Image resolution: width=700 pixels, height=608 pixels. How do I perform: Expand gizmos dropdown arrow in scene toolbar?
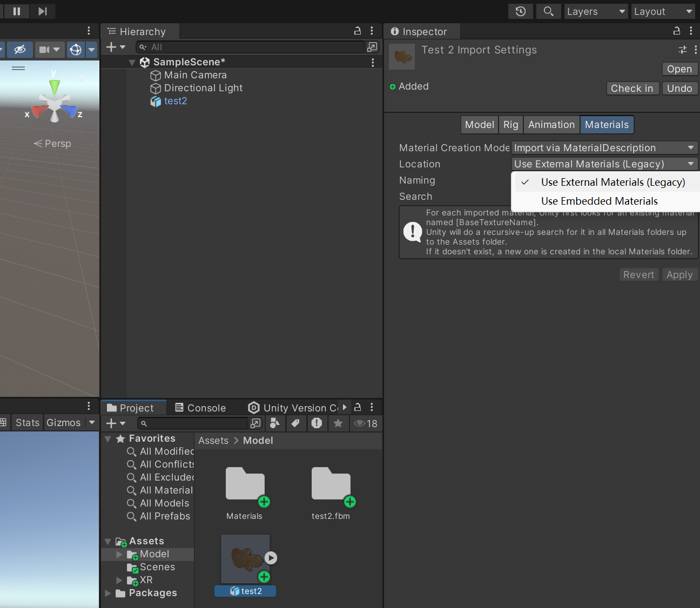[92, 50]
